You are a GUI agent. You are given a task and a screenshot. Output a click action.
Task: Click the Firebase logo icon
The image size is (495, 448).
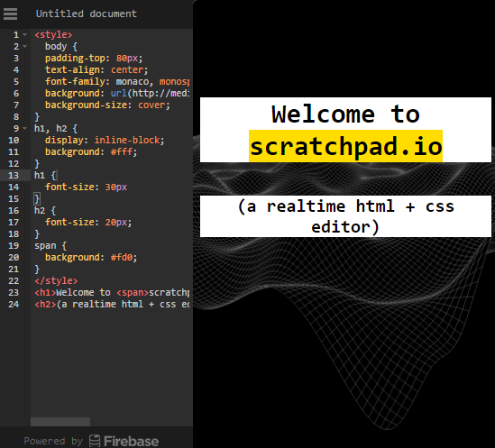tap(95, 441)
